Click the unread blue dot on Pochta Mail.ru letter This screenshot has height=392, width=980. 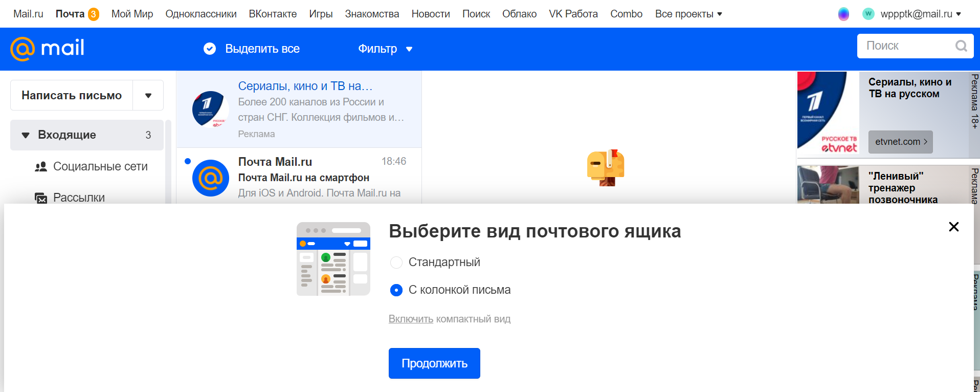click(188, 161)
